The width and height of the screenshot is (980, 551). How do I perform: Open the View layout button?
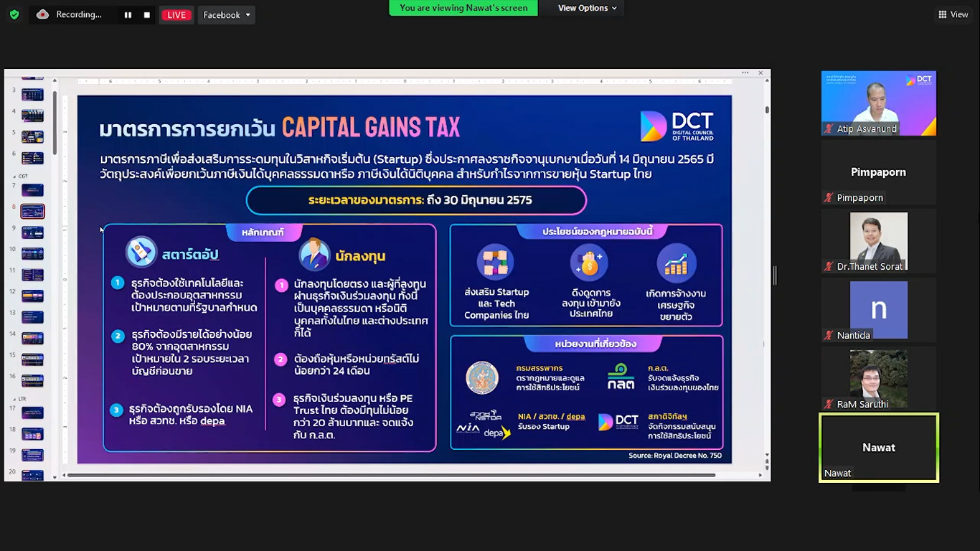tap(953, 14)
